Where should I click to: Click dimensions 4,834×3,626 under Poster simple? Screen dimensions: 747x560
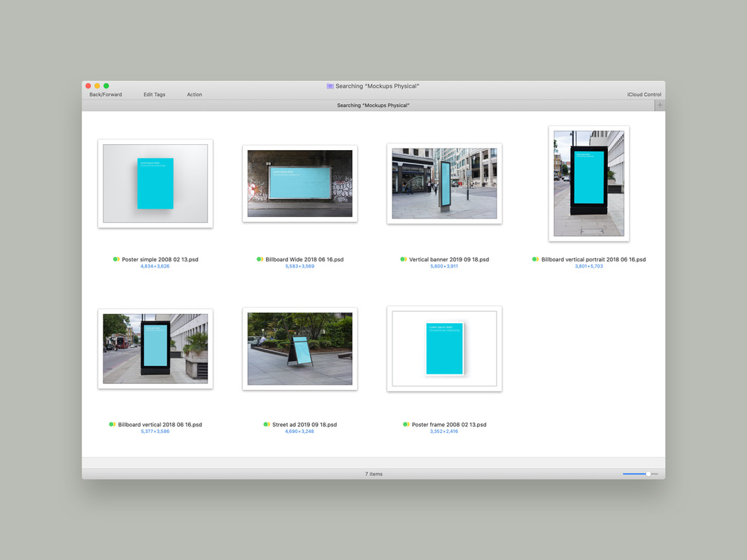click(155, 266)
